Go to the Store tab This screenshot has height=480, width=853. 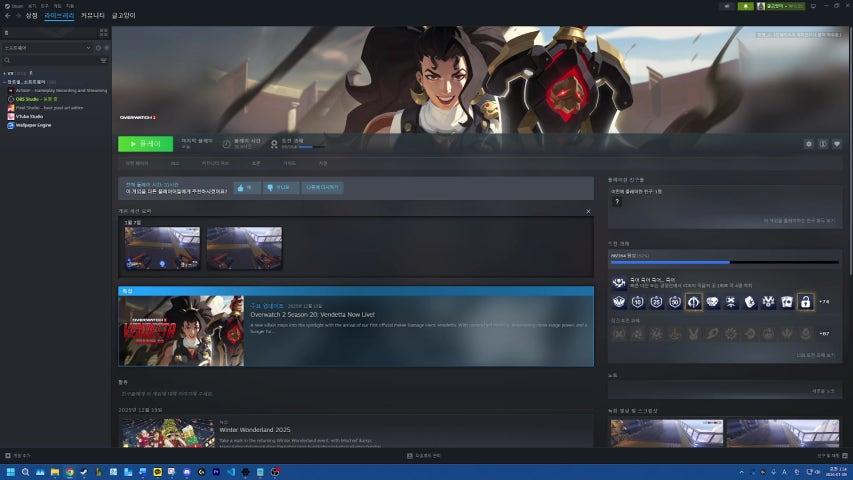[x=32, y=16]
